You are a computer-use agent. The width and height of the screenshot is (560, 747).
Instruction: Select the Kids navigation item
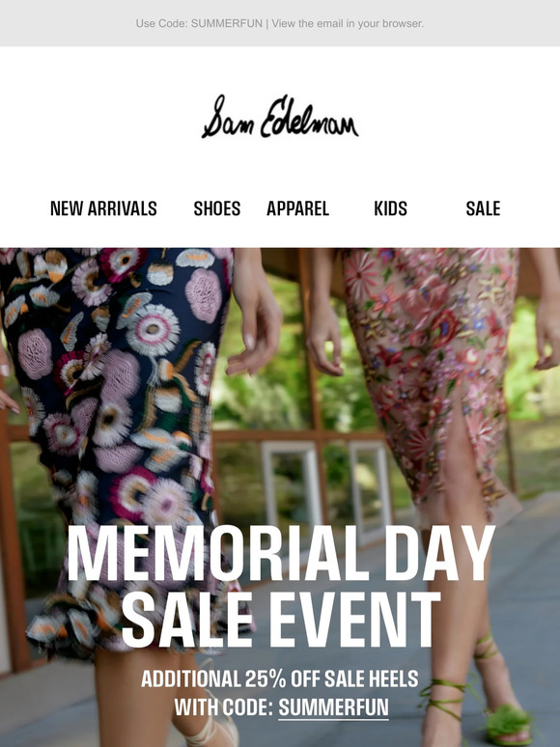pyautogui.click(x=390, y=208)
